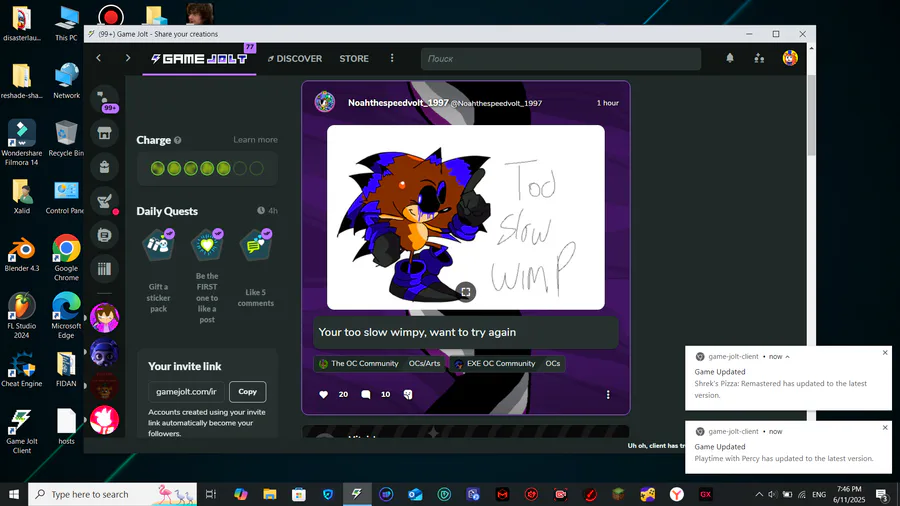The image size is (900, 506).
Task: Open the post's three-dot options
Action: [x=608, y=394]
